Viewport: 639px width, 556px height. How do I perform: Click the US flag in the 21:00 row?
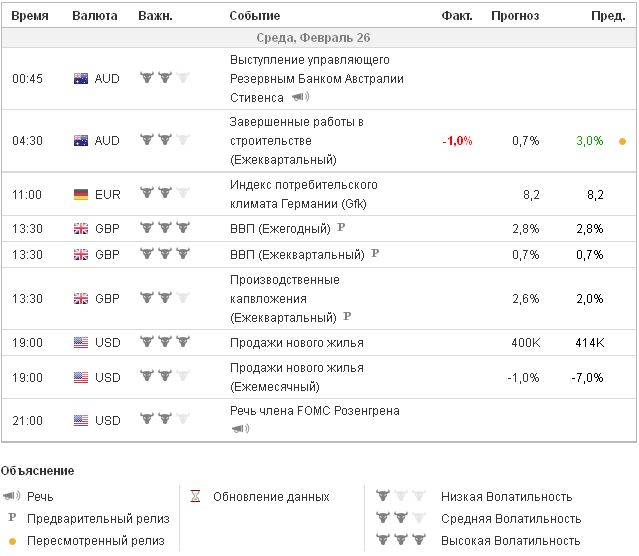pyautogui.click(x=81, y=420)
